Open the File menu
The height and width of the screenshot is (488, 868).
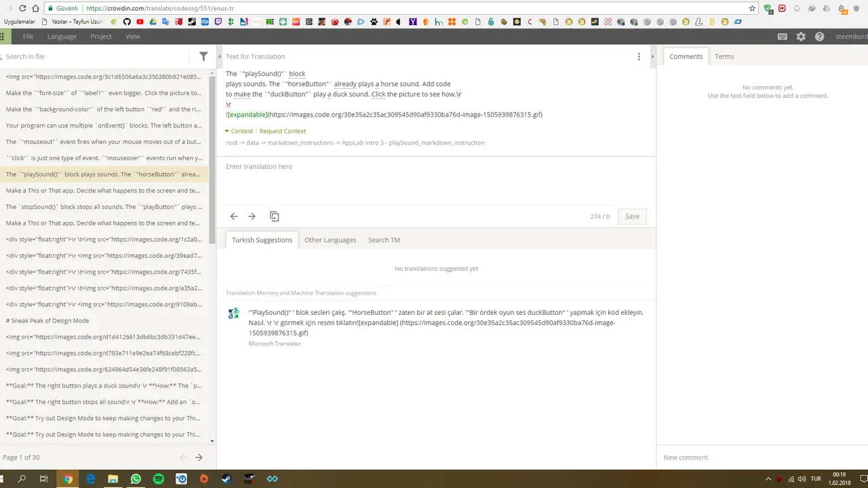(28, 37)
